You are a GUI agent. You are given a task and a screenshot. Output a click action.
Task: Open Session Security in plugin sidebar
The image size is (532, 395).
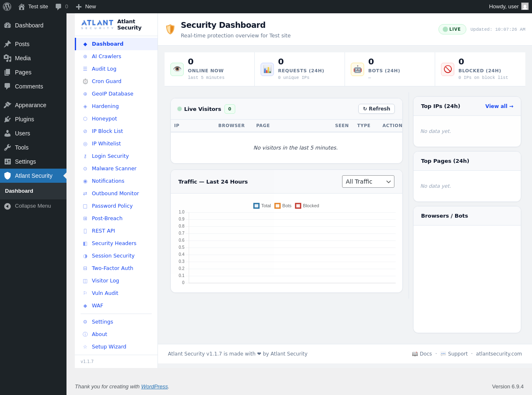point(116,256)
